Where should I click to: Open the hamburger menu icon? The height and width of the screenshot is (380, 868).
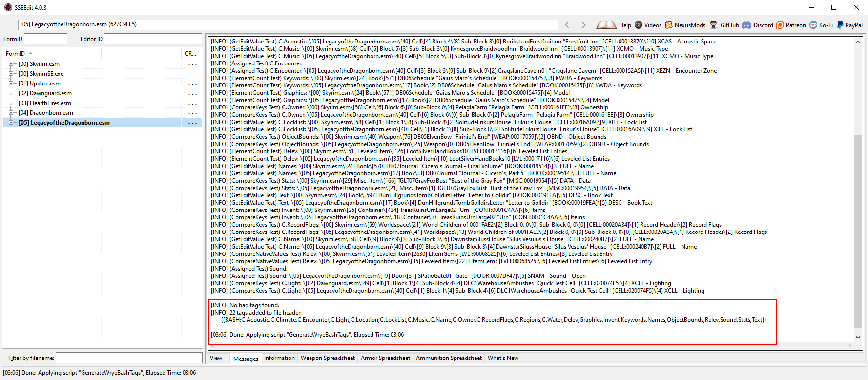[x=10, y=25]
